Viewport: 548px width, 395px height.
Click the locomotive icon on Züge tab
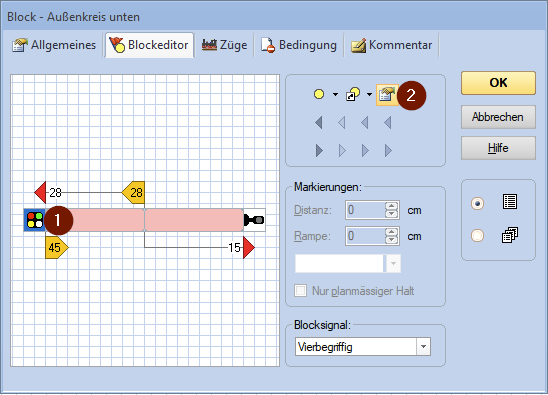(x=209, y=45)
